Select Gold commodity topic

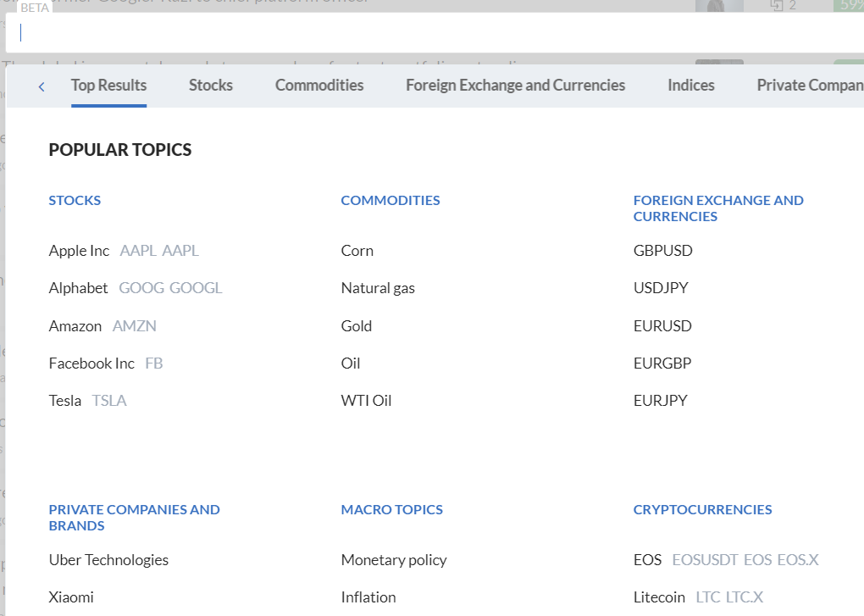(356, 326)
